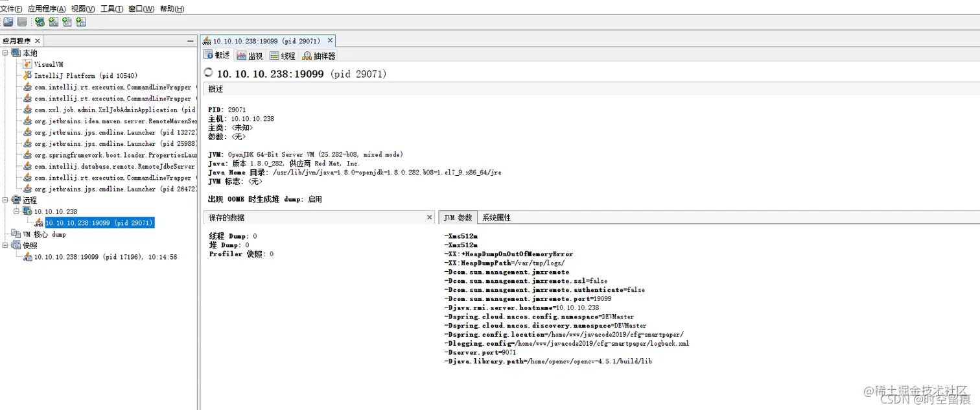
Task: Click the 线程 Dump: 0 text
Action: tap(233, 236)
